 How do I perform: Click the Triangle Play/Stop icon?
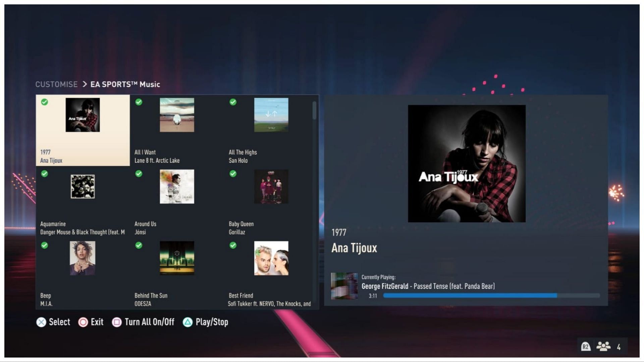[187, 322]
